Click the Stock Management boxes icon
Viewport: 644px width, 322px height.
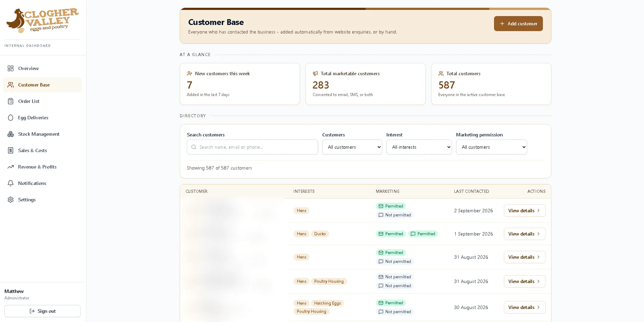11,134
